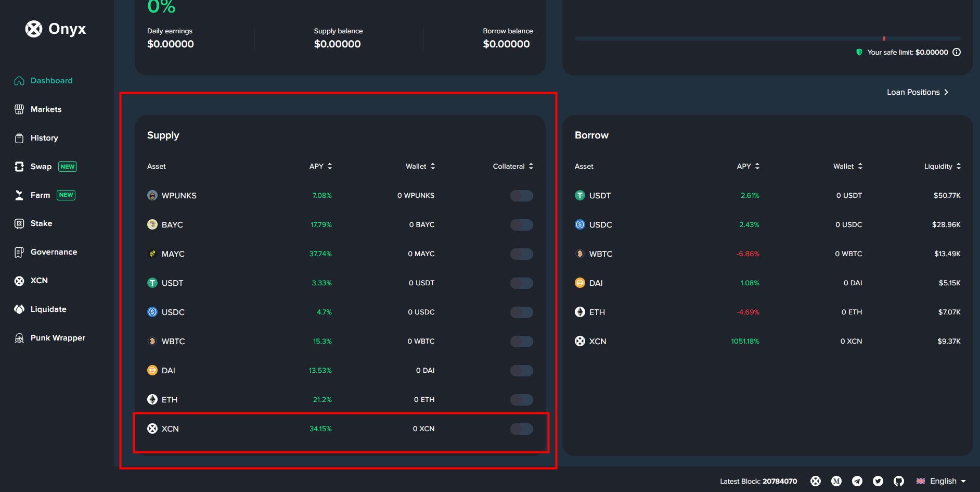The width and height of the screenshot is (980, 492).
Task: Click the DAI asset icon in Supply table
Action: tap(152, 371)
